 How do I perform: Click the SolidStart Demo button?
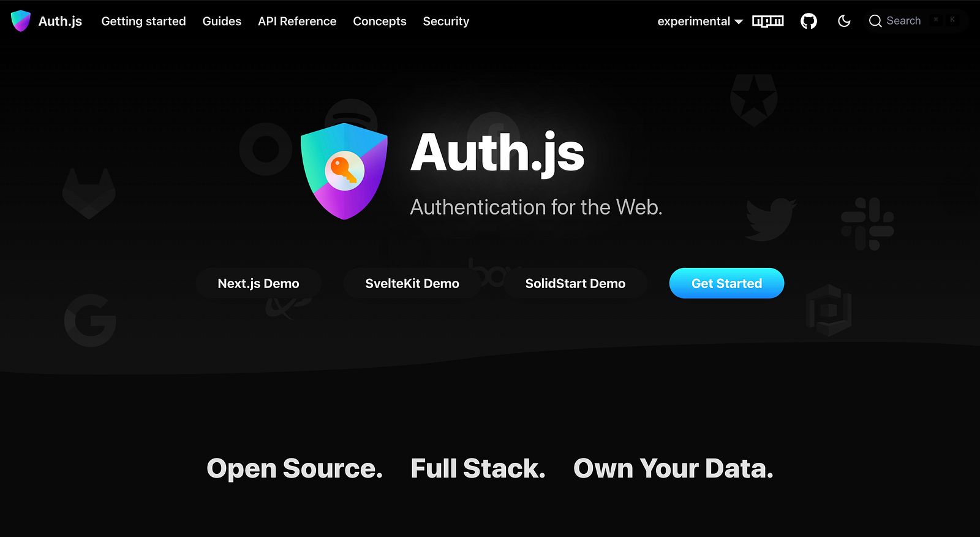coord(575,283)
